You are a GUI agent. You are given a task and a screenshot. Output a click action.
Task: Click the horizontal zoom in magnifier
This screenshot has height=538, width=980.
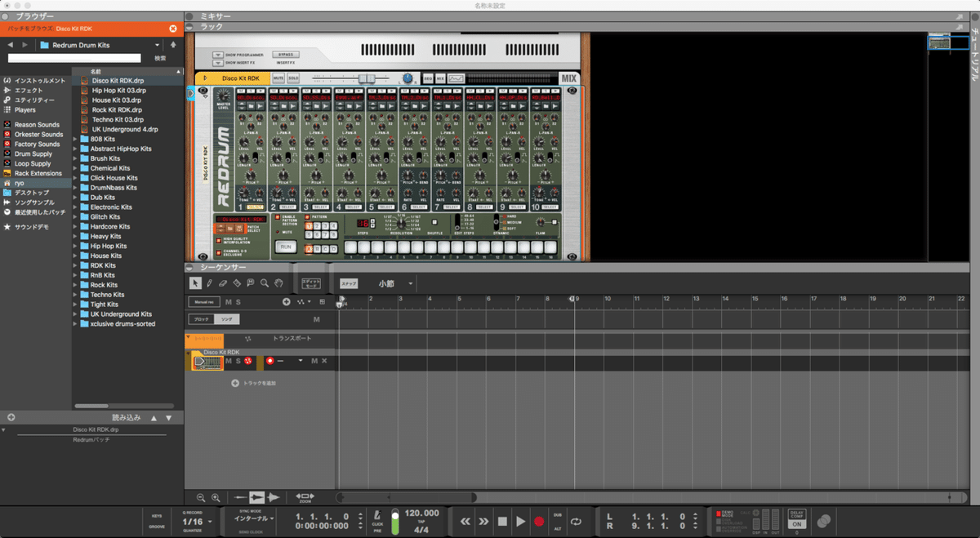tap(216, 497)
